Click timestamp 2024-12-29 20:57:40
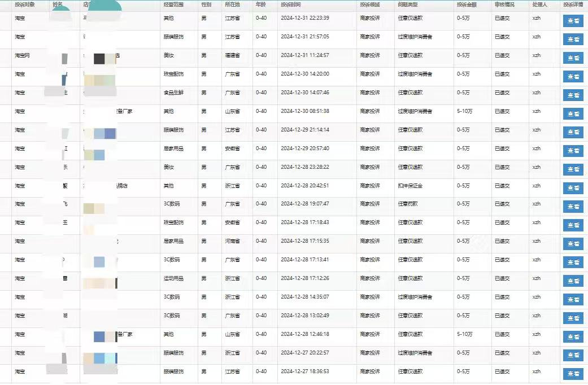 click(305, 148)
